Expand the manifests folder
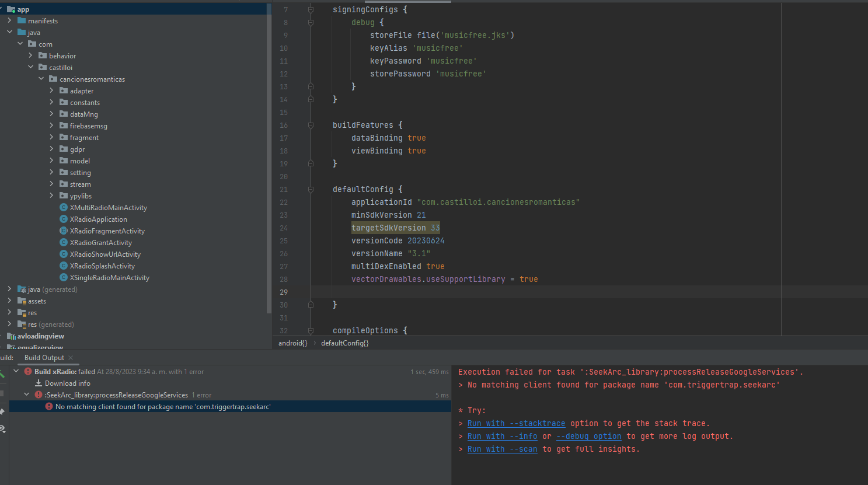 (9, 20)
